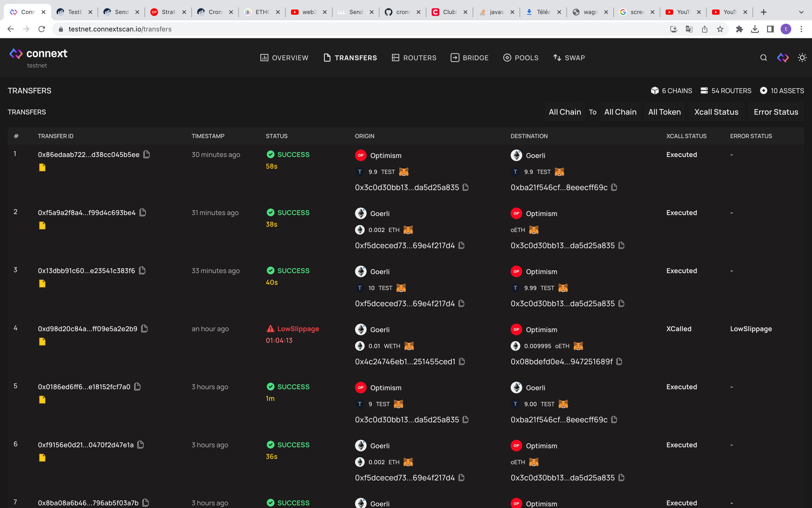Copy transfer ID 0x13dbb91c60...e23541c383f6
Image resolution: width=812 pixels, height=508 pixels.
point(142,271)
